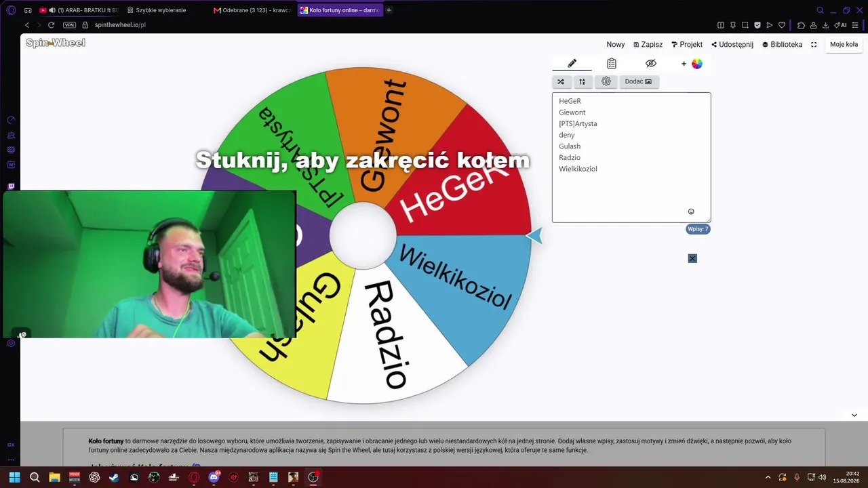Open Twitch in the Opera sidebar
Viewport: 868px width, 488px height.
(x=11, y=186)
